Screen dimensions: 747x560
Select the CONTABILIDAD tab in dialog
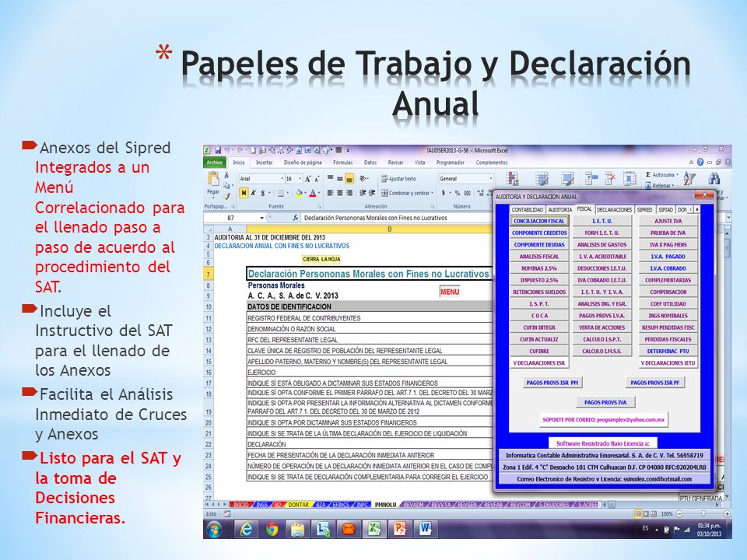(527, 209)
